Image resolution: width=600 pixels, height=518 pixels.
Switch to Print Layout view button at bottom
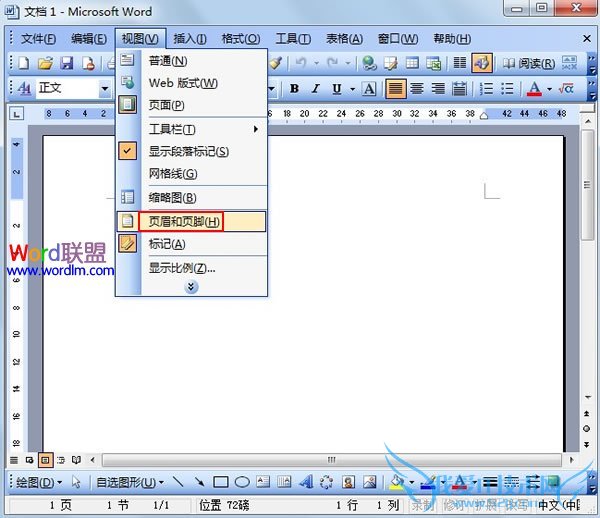[45, 460]
